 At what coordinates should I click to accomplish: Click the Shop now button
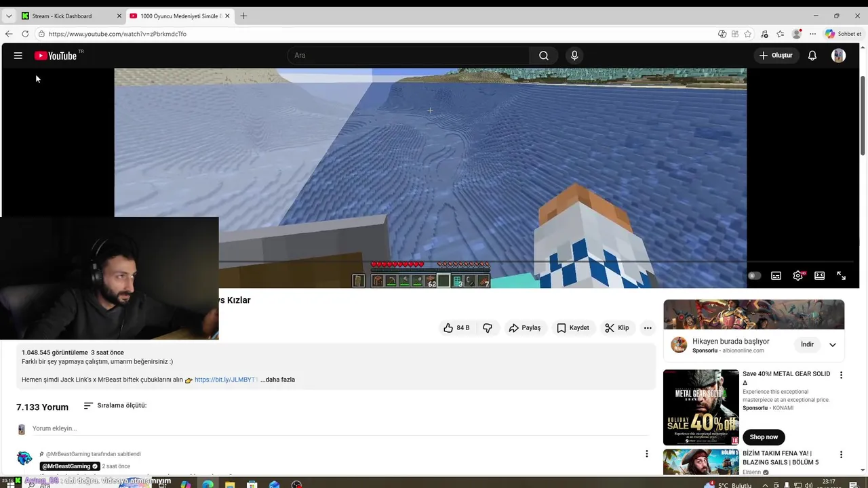point(764,437)
